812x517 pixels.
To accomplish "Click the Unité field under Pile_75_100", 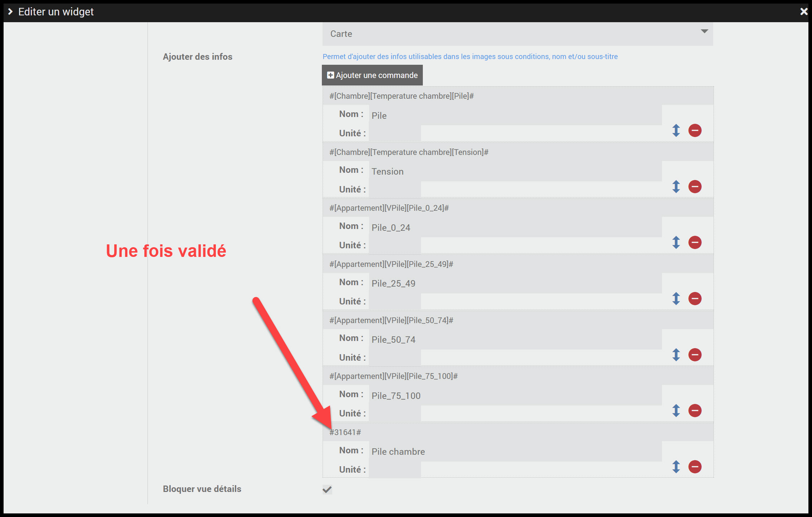I will (395, 414).
